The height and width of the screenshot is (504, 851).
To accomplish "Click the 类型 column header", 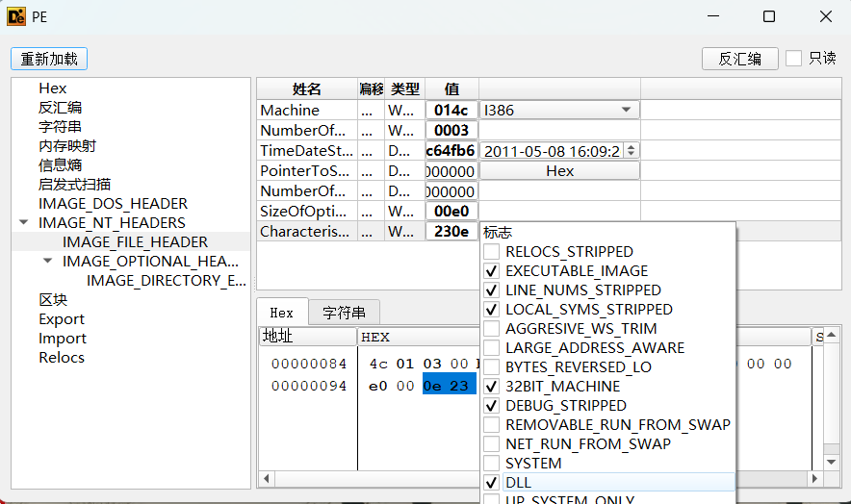I will pyautogui.click(x=405, y=89).
